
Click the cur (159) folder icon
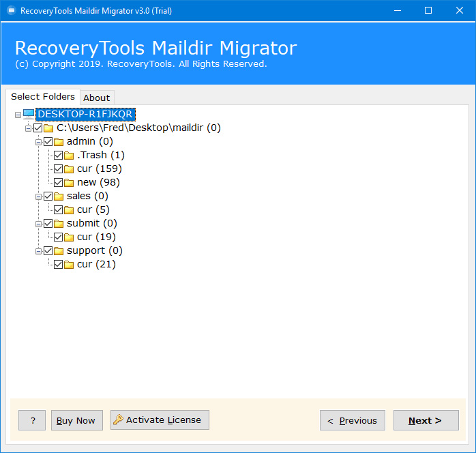click(x=69, y=169)
